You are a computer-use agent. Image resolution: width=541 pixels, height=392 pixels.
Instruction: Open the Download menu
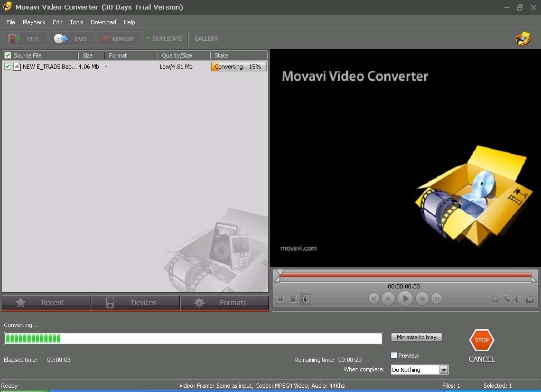point(103,22)
